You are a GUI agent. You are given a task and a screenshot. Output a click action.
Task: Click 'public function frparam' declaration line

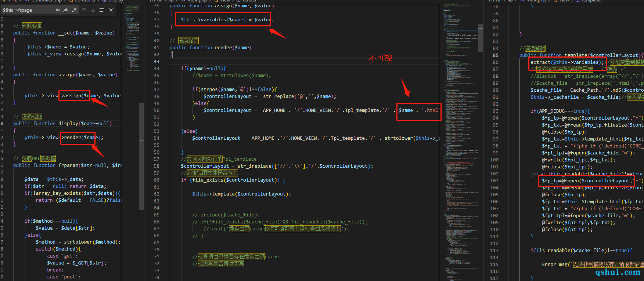tap(68, 165)
